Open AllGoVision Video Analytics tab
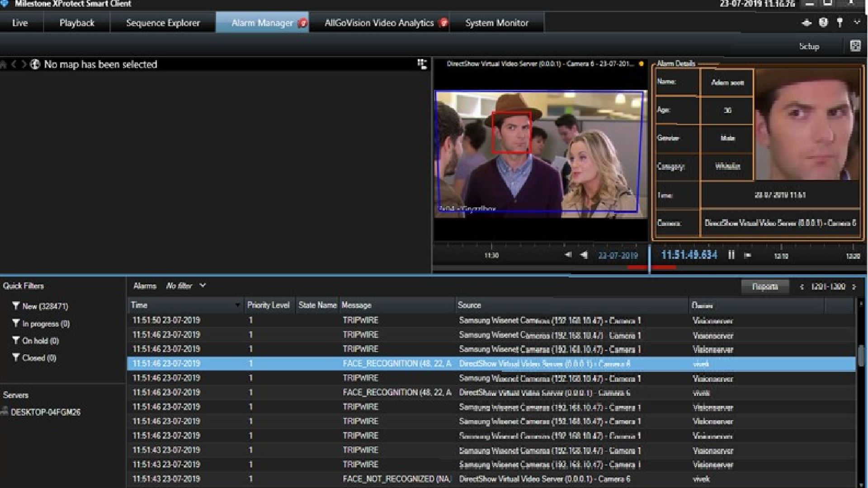The image size is (868, 488). [x=380, y=23]
